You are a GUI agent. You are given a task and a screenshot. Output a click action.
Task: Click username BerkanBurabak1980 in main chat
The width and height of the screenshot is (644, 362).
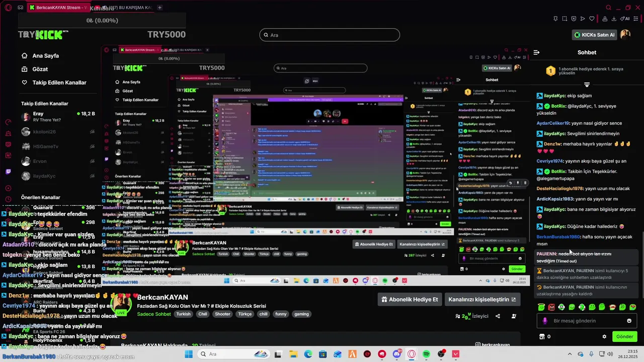(x=558, y=237)
